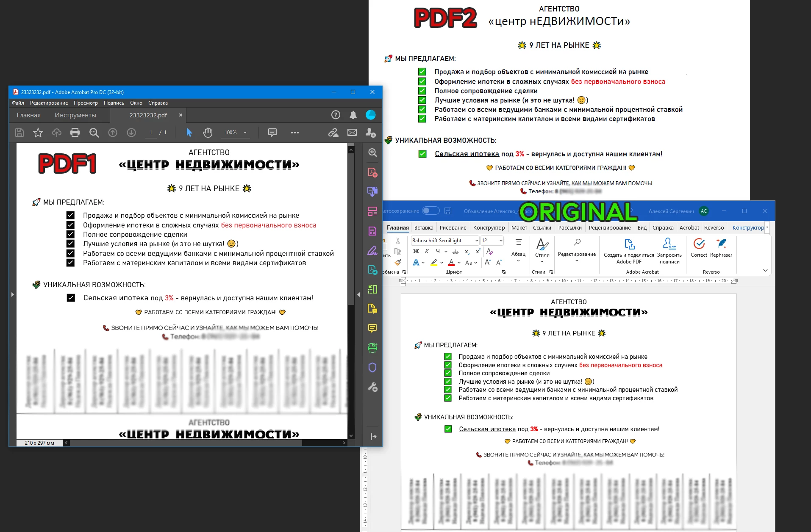Open Organize Pages tool in right pane

(x=372, y=211)
